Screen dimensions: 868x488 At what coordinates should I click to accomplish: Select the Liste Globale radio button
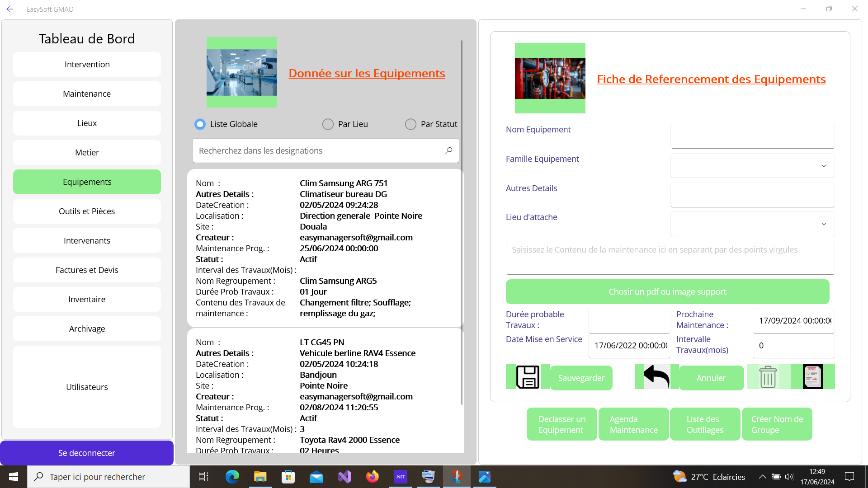tap(200, 124)
